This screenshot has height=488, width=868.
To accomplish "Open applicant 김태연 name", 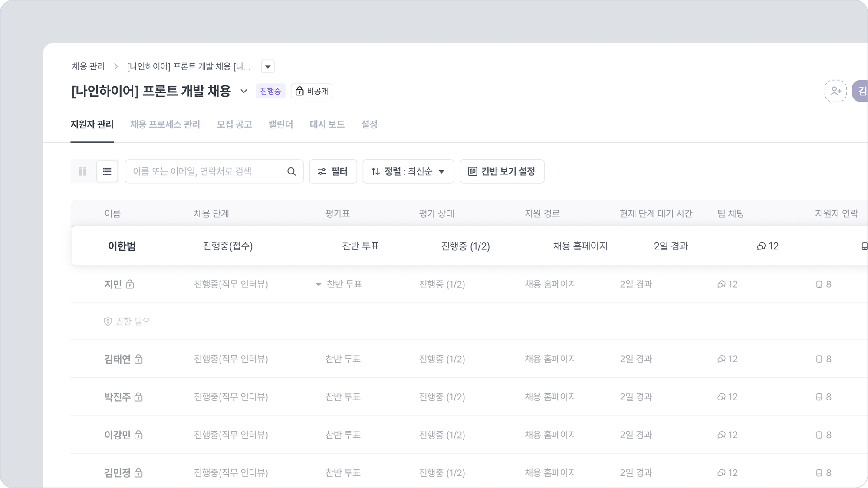I will 117,359.
